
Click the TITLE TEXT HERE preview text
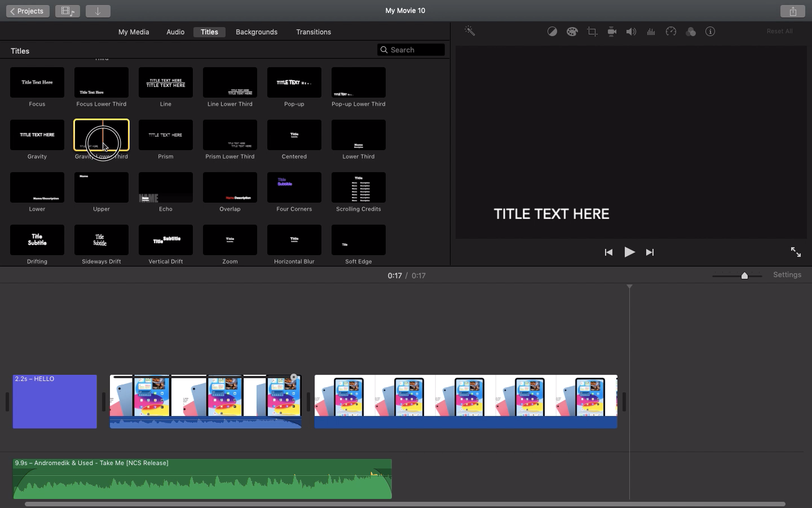[x=551, y=214]
